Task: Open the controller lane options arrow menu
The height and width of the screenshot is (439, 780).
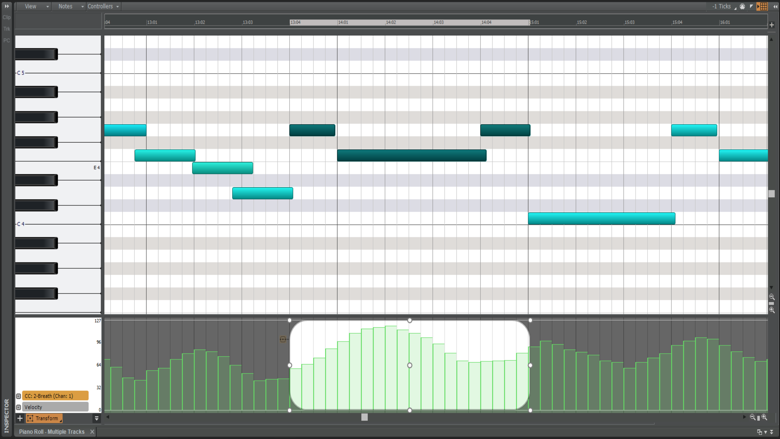Action: point(97,419)
